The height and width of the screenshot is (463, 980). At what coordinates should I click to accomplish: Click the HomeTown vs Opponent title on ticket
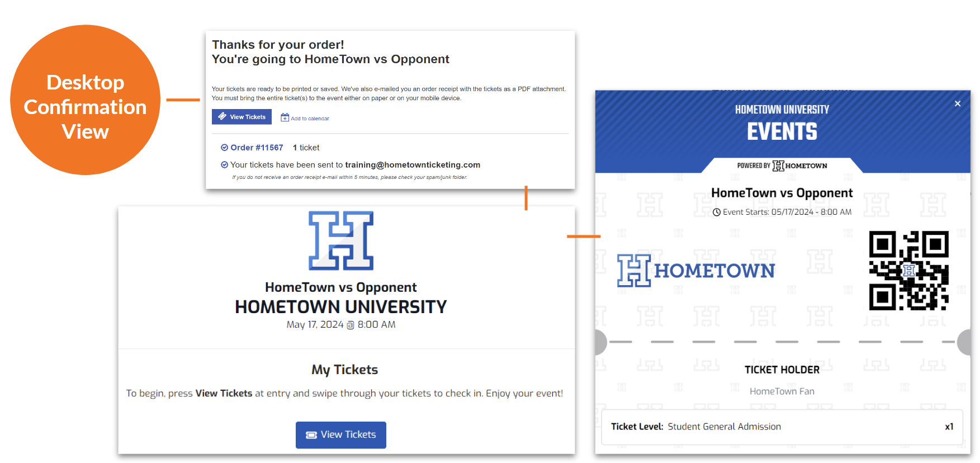pyautogui.click(x=782, y=193)
